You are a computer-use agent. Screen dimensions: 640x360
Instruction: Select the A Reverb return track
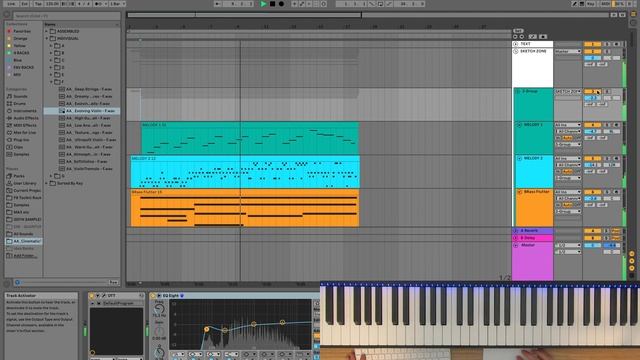533,231
